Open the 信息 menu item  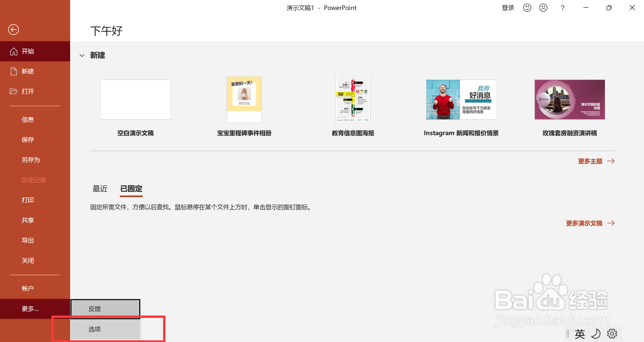[35, 120]
